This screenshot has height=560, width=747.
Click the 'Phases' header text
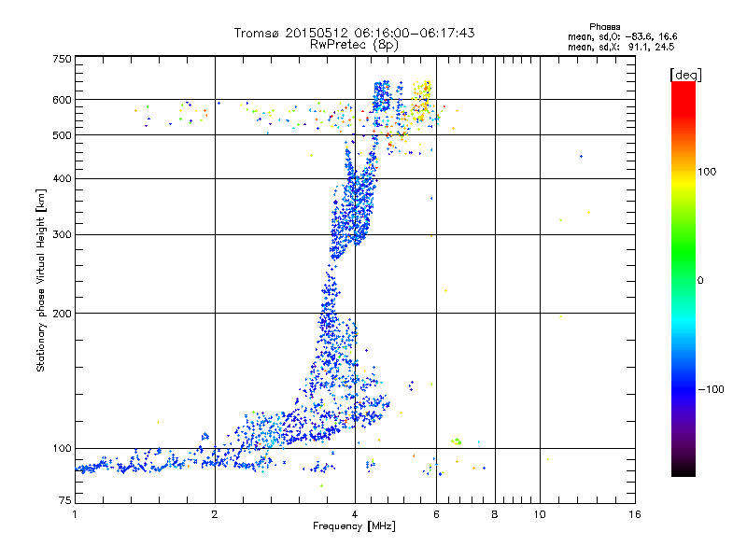604,27
